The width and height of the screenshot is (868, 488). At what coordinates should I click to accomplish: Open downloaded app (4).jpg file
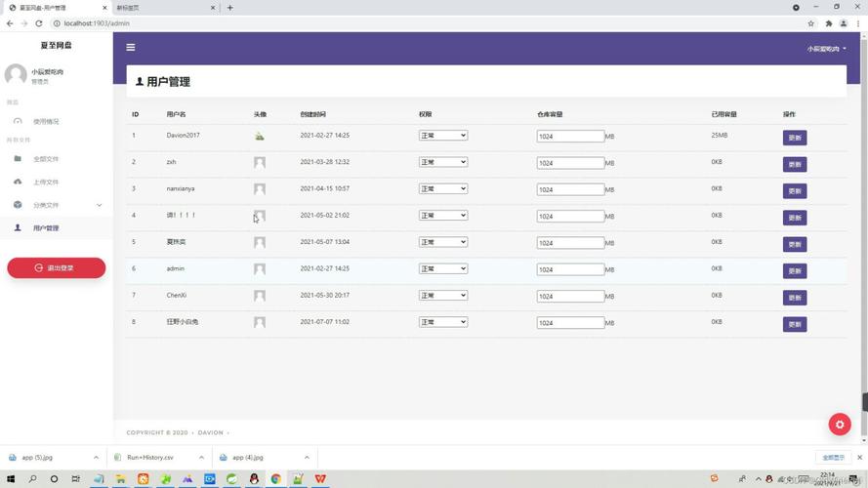[247, 458]
